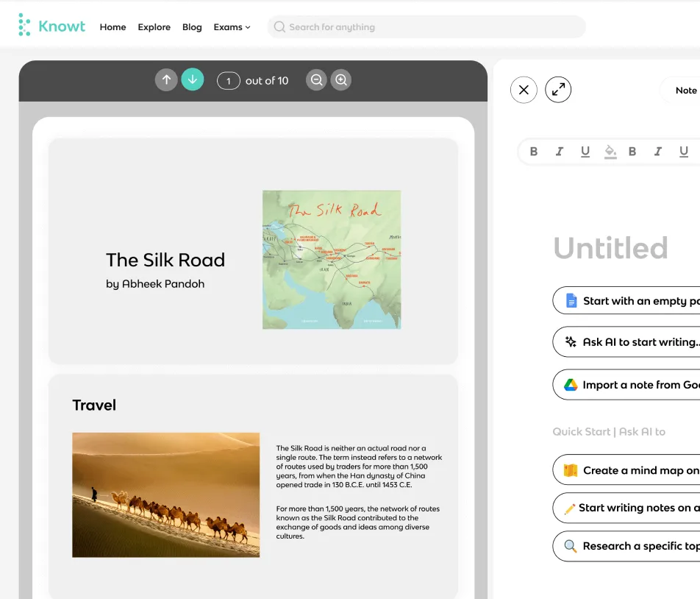Close the note panel with the X button
Screen dimensions: 700x599
pyautogui.click(x=524, y=90)
